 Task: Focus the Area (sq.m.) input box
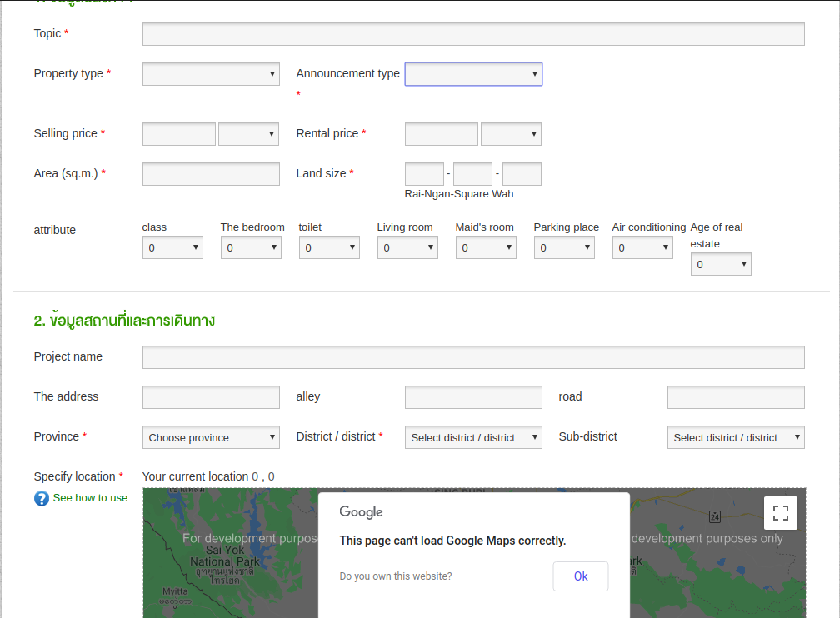pos(211,174)
